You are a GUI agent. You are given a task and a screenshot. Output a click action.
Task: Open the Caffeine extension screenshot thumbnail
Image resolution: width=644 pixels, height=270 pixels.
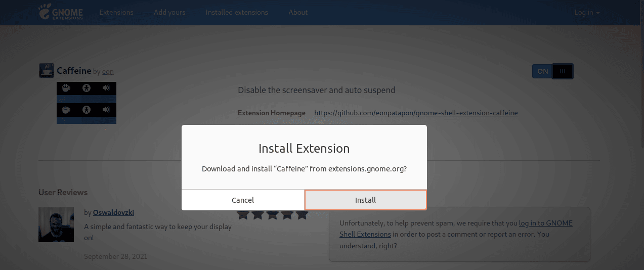click(x=87, y=103)
